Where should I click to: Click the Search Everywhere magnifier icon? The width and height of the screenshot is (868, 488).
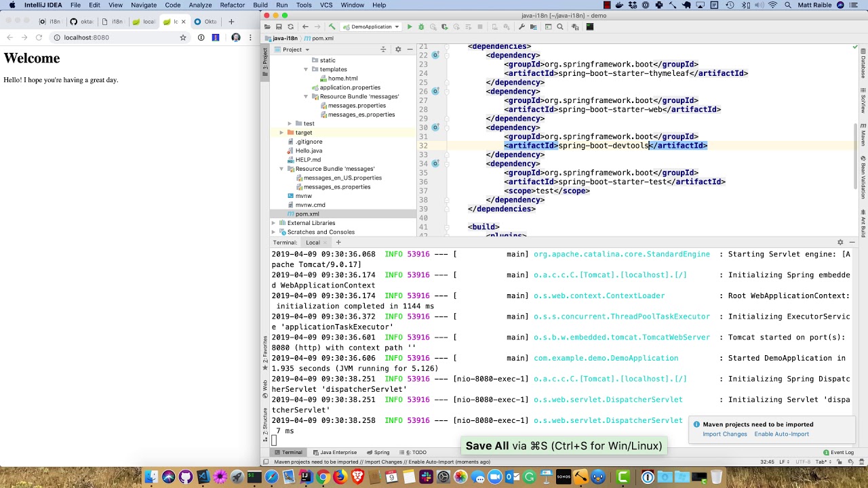560,27
